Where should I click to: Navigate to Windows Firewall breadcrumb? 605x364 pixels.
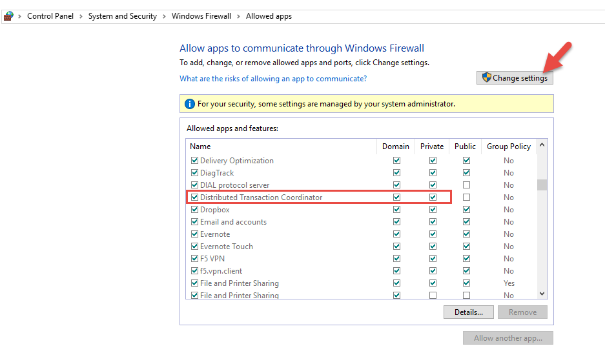click(x=201, y=16)
